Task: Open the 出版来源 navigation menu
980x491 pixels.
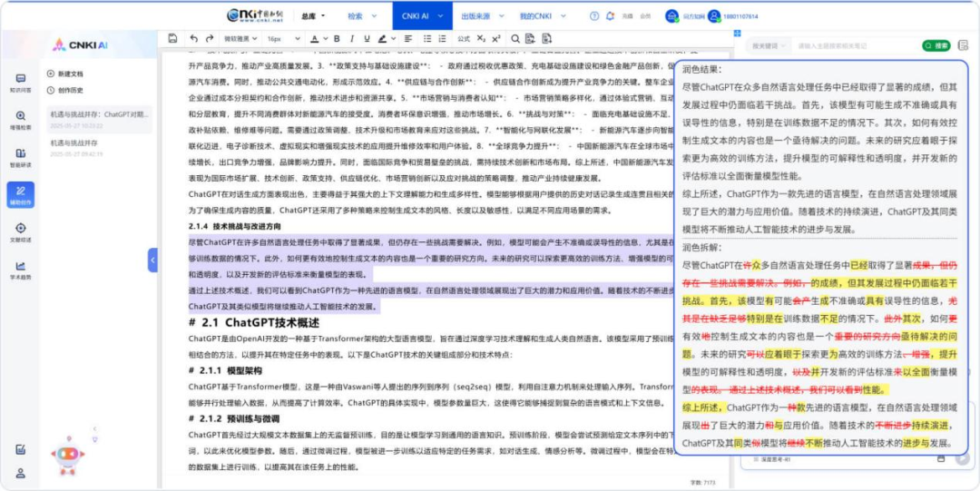Action: (478, 15)
